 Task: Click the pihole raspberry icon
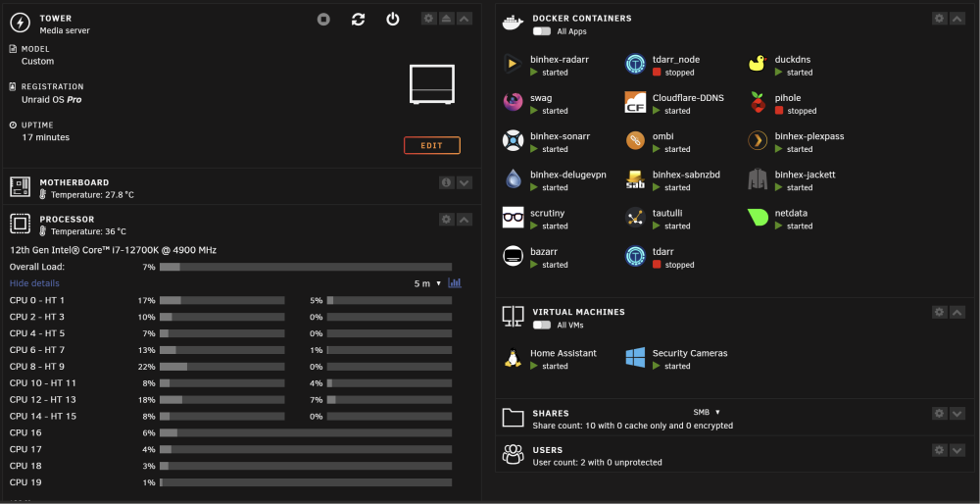coord(758,102)
